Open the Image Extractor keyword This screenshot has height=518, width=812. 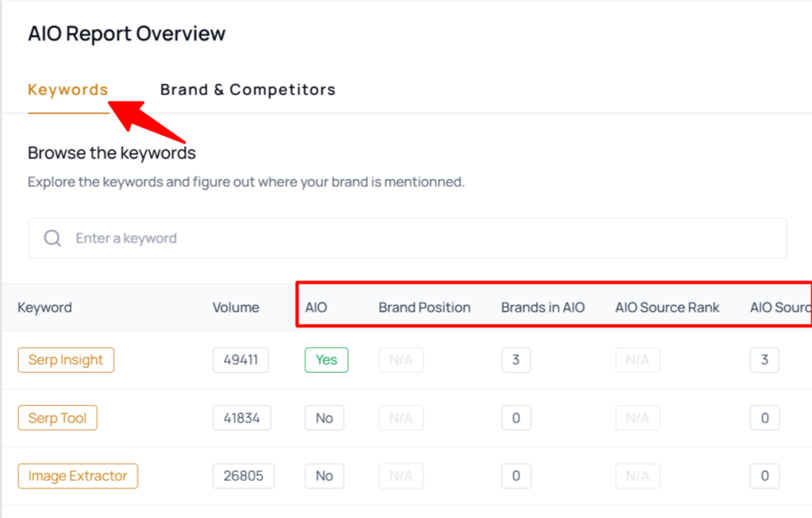coord(78,476)
